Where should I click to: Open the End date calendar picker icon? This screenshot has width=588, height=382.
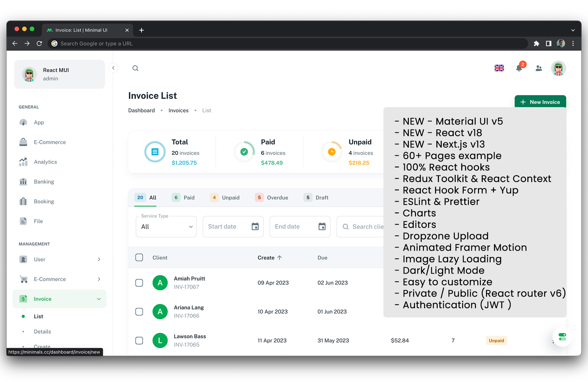click(x=322, y=227)
